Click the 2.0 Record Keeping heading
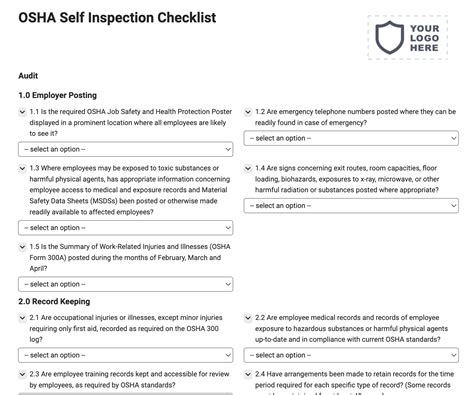This screenshot has width=474, height=395. click(54, 302)
